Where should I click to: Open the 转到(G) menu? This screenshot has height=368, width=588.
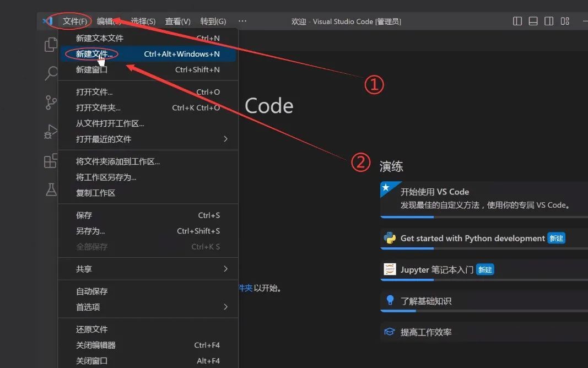(x=213, y=21)
